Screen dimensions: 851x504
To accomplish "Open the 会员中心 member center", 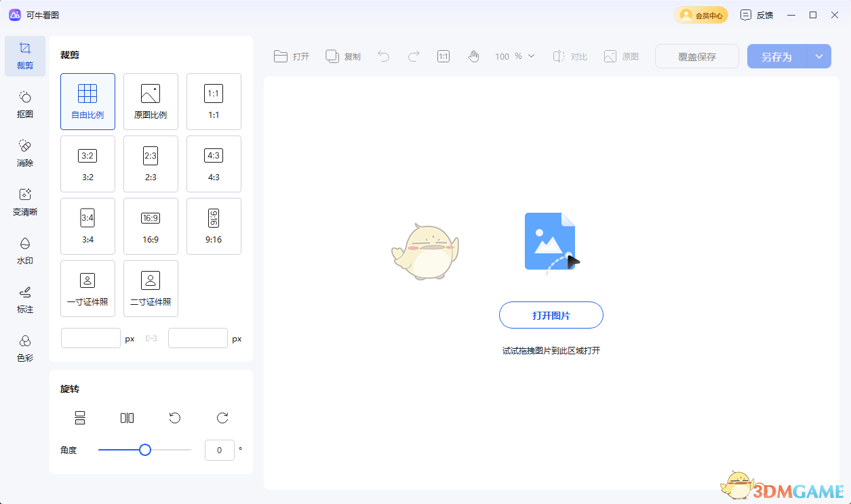I will tap(700, 14).
